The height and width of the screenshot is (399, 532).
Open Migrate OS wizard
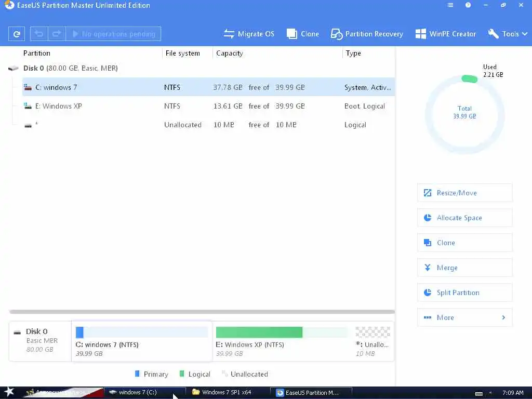coord(249,34)
